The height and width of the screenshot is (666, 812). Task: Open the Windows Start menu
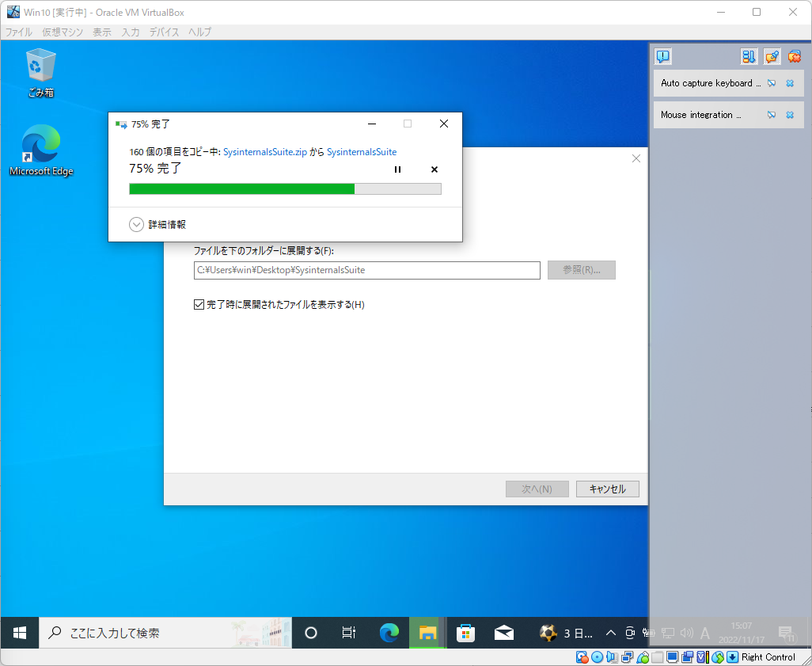click(20, 633)
